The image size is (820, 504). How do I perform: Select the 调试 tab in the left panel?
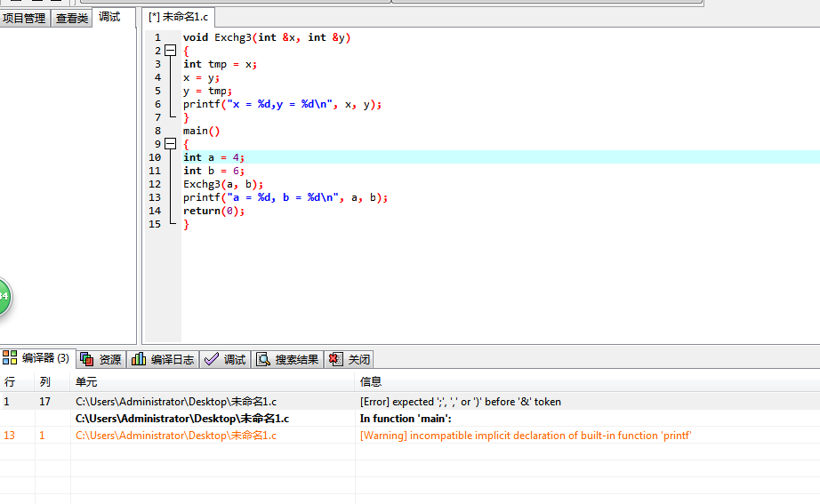[x=109, y=17]
